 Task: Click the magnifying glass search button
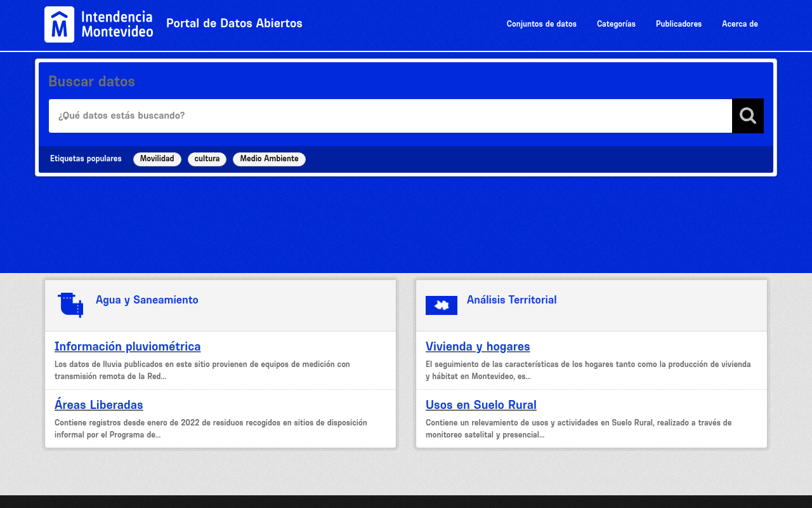(x=748, y=116)
